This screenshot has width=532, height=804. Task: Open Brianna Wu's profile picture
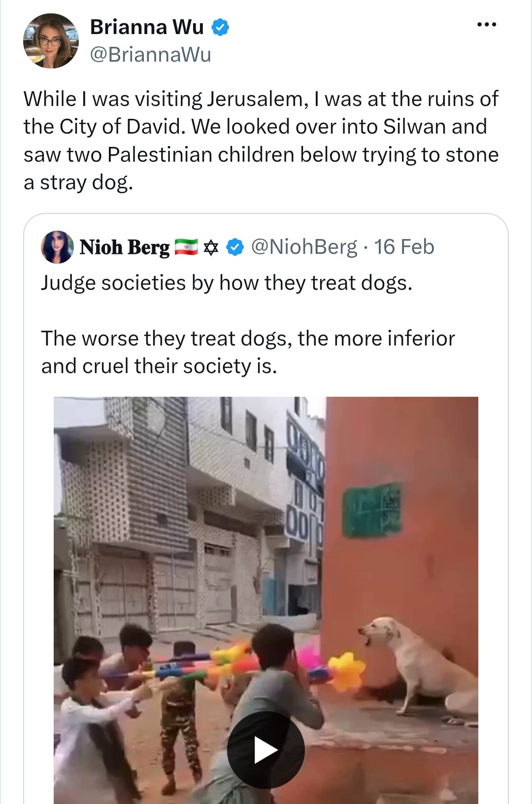(51, 41)
